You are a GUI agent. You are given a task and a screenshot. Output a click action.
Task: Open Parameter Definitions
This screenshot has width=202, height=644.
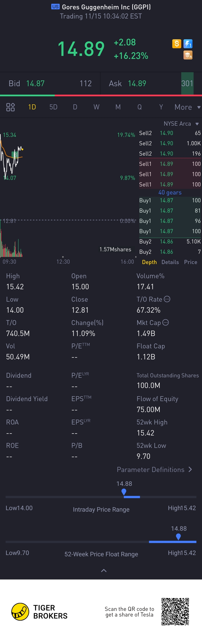point(154,470)
